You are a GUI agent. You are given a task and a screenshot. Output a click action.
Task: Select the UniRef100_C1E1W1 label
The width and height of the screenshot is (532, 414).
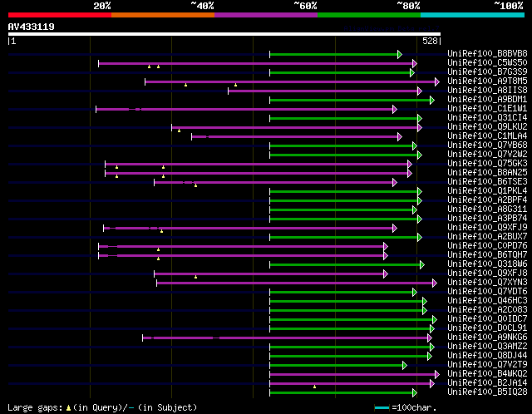(487, 108)
